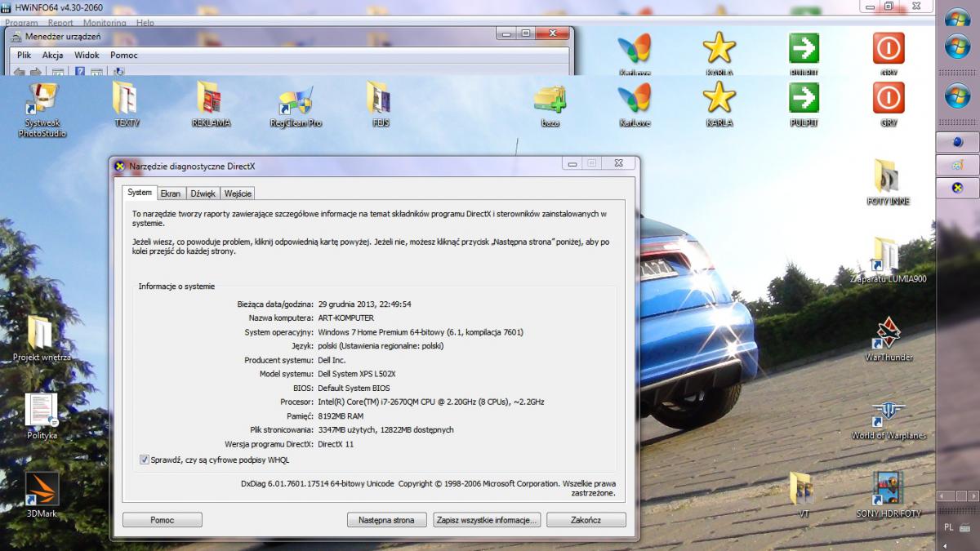Click the Dell System XPS L502X model text

[357, 374]
